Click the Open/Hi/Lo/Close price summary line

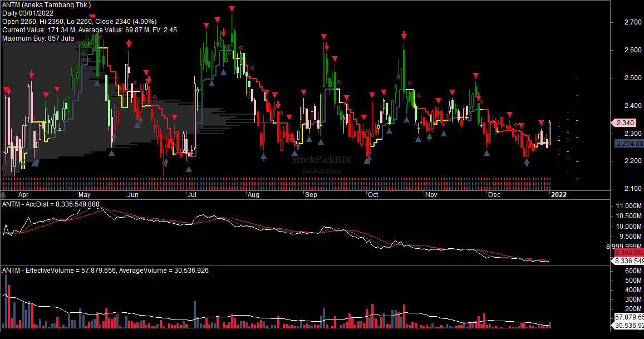point(79,21)
